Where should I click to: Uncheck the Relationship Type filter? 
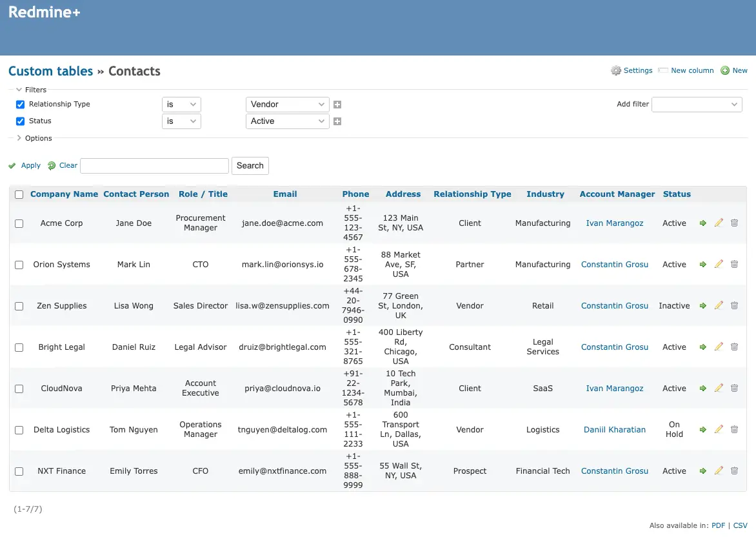click(19, 104)
